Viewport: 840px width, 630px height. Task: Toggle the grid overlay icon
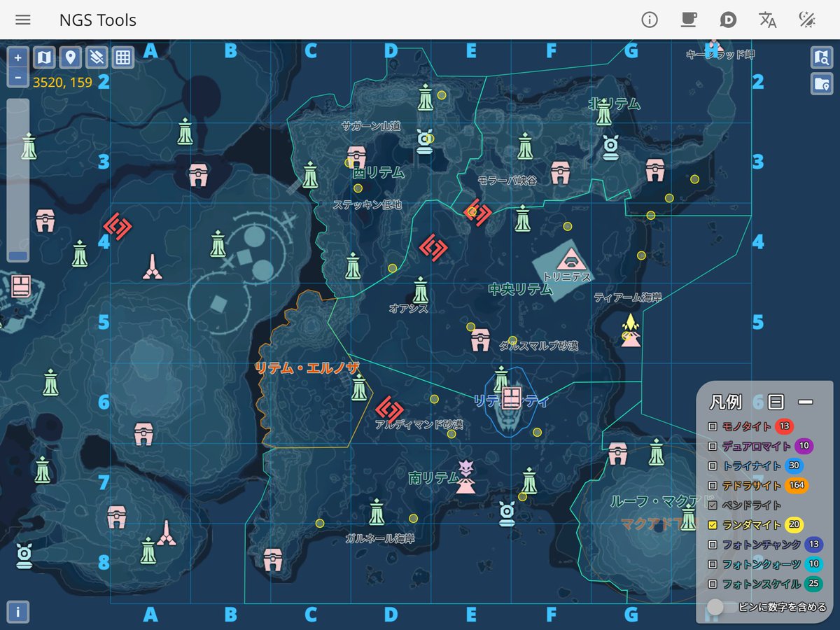click(123, 57)
